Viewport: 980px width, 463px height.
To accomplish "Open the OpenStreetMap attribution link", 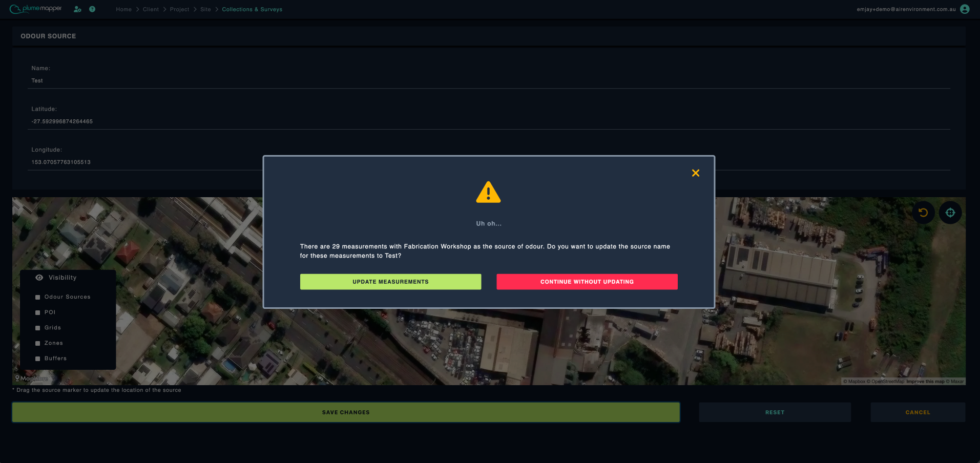I will click(885, 382).
